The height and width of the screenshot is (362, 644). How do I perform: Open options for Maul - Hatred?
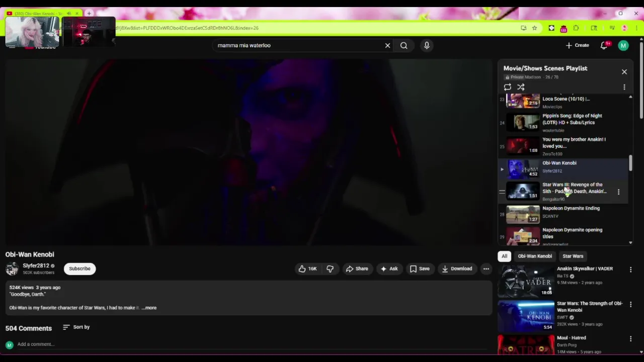(630, 339)
